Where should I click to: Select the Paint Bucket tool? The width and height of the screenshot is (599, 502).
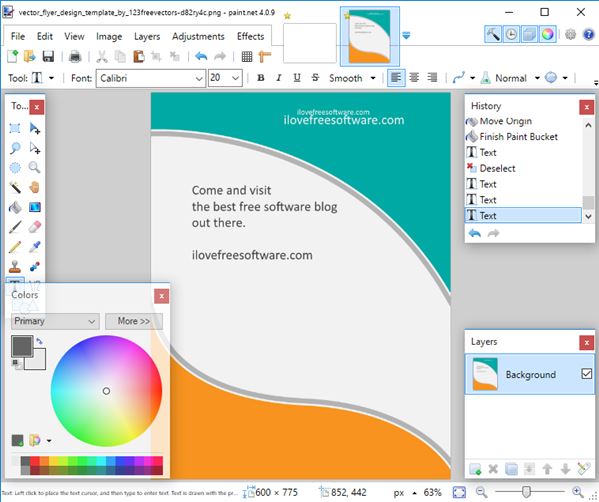coord(15,207)
